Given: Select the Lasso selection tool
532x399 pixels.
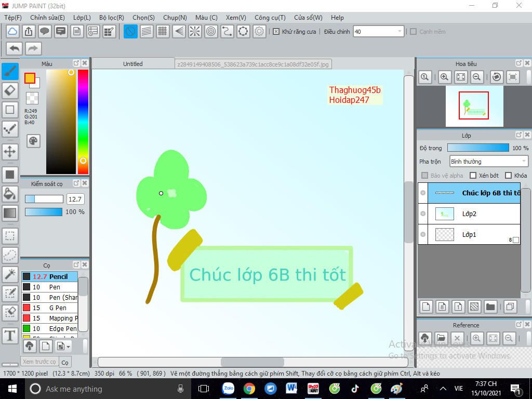Looking at the screenshot, I should click(x=10, y=255).
